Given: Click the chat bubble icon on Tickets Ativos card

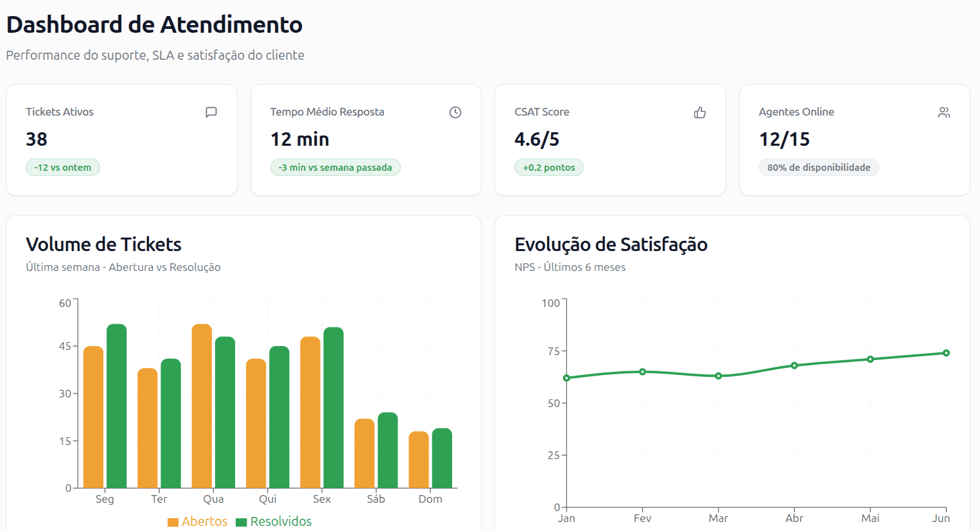Looking at the screenshot, I should coord(211,112).
